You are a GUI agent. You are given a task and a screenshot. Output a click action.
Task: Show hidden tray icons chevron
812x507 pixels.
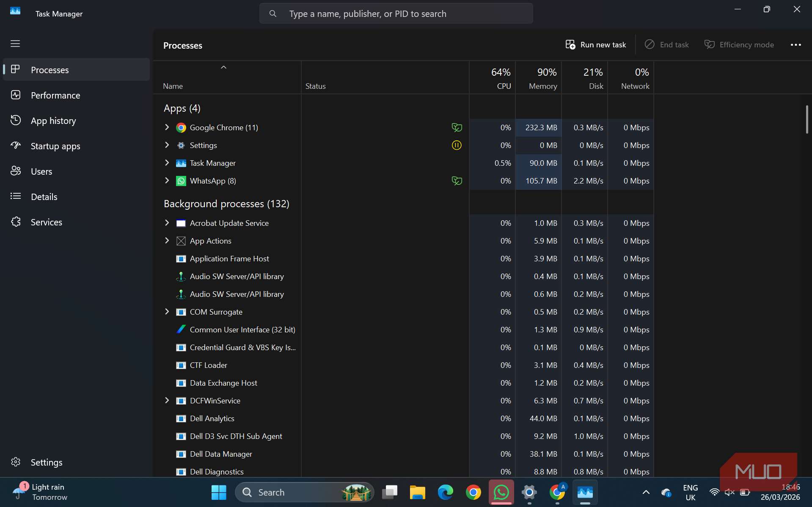[x=646, y=492]
